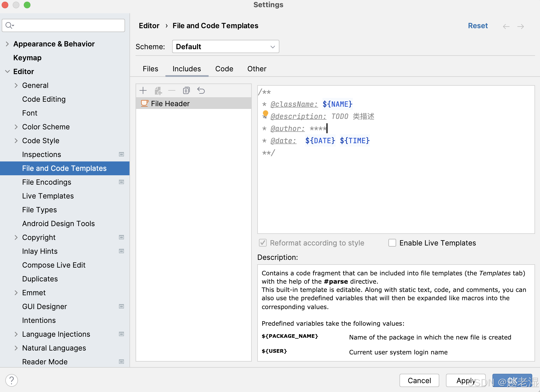Screen dimensions: 540x392
Task: Click the help question mark icon
Action: point(12,380)
